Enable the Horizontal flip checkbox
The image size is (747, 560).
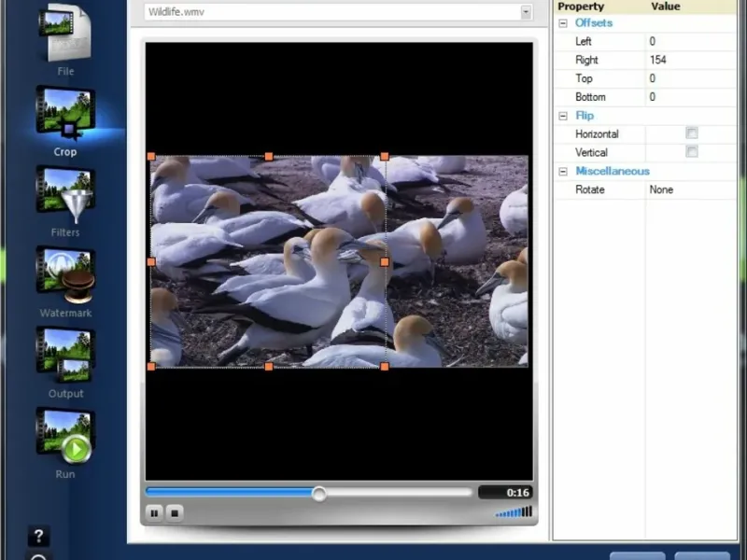click(692, 133)
